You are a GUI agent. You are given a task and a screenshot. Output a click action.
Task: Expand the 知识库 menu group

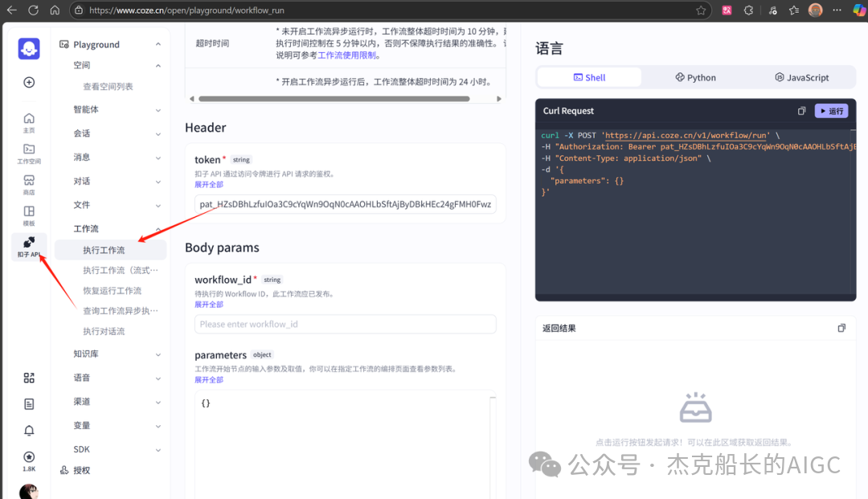point(158,354)
